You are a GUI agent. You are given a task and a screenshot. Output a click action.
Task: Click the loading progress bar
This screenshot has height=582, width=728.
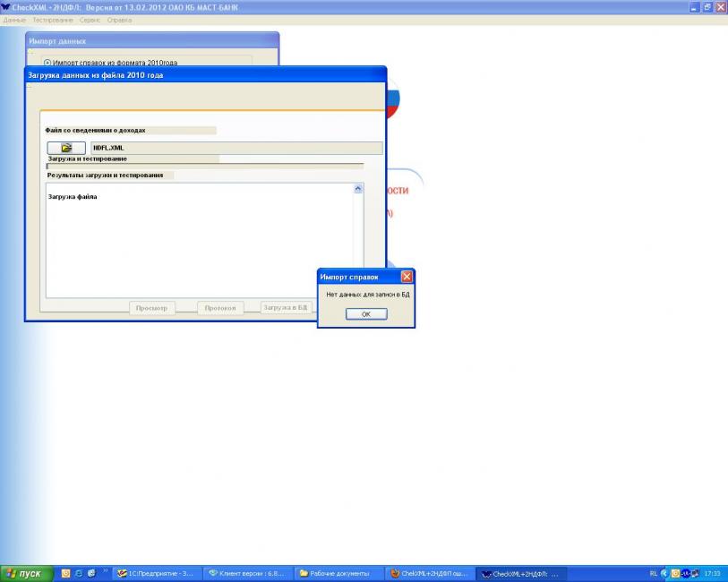(x=205, y=166)
